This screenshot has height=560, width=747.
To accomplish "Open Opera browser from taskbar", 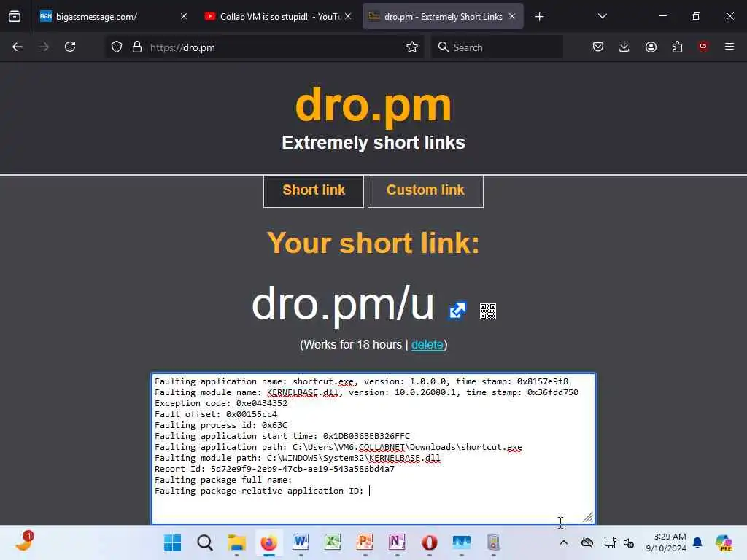I will click(x=430, y=542).
